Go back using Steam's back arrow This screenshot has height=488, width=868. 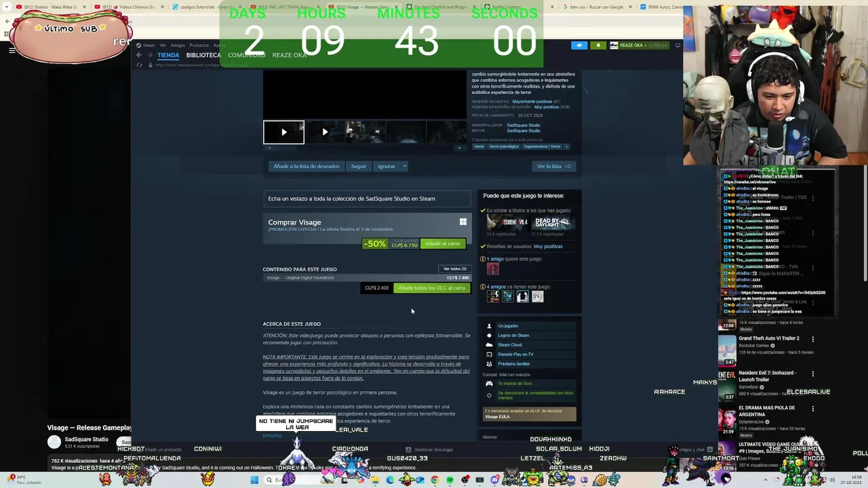(x=139, y=55)
